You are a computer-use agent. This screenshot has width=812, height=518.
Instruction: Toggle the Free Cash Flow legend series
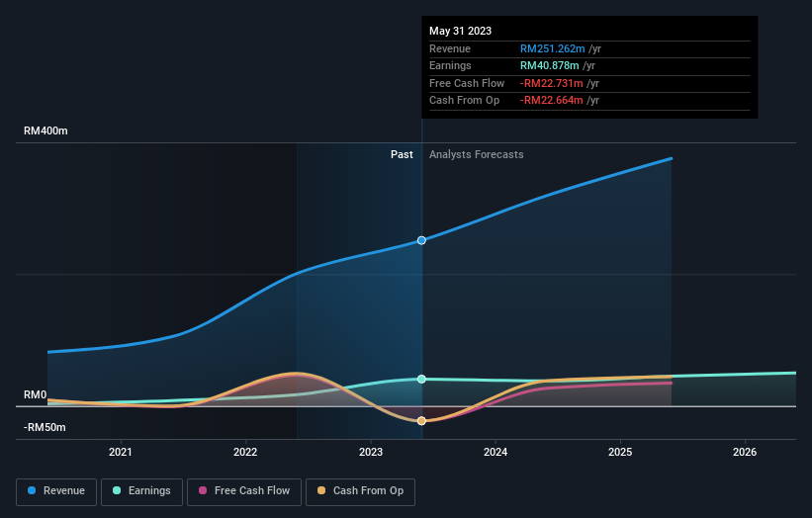244,491
